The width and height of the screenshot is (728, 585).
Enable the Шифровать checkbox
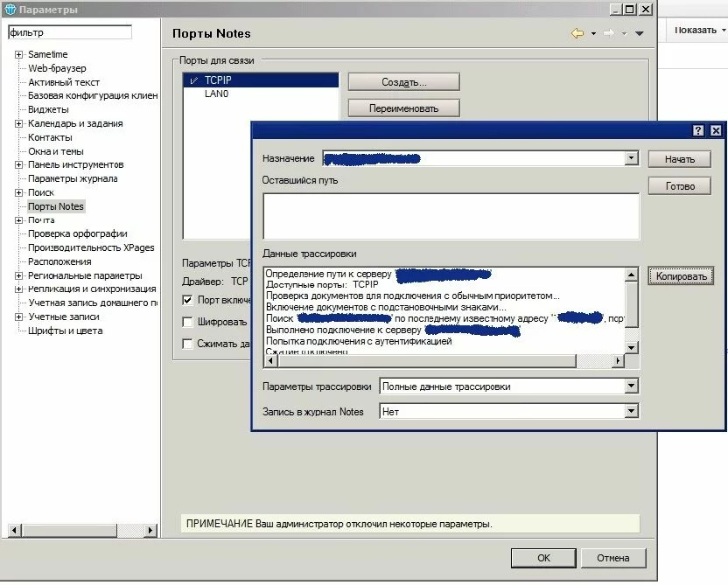tap(188, 321)
